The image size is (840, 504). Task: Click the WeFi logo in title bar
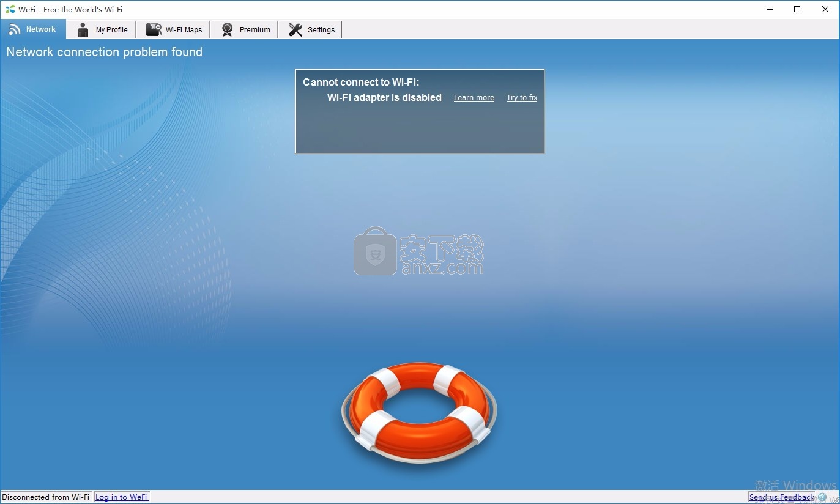[10, 9]
